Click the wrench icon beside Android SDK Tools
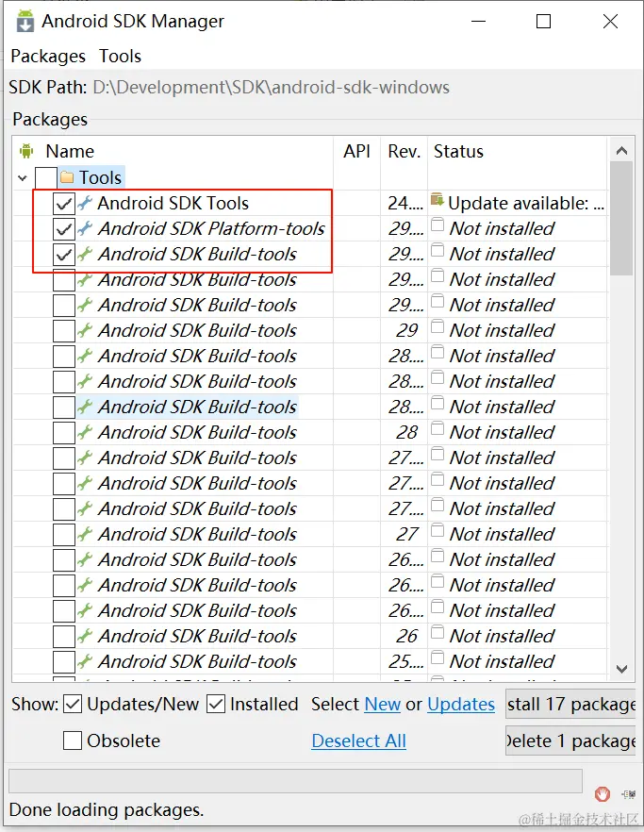This screenshot has height=832, width=644. click(x=85, y=203)
